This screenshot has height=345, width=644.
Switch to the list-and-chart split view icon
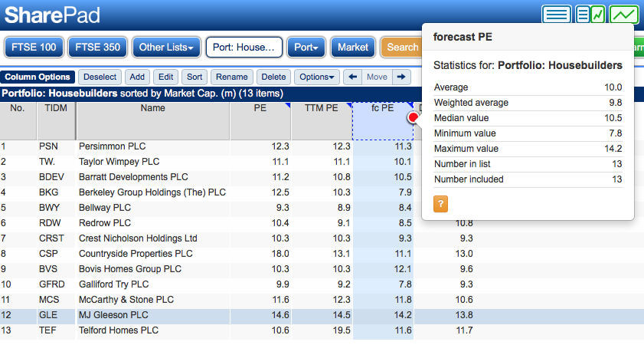click(x=590, y=15)
